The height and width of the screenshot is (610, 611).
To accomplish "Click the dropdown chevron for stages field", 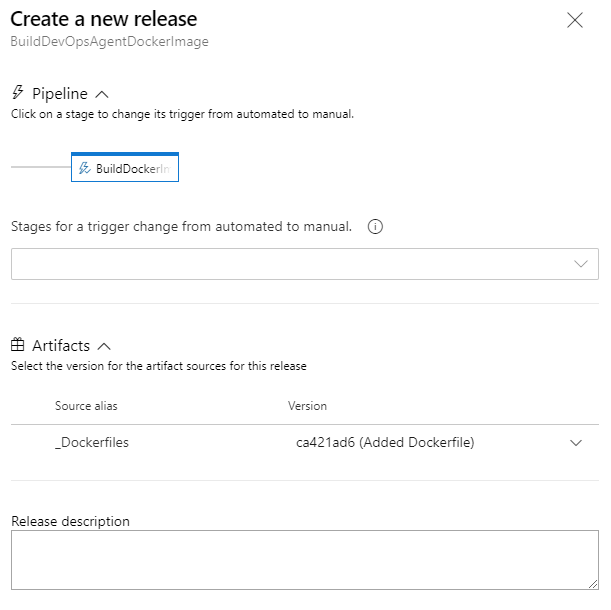I will coord(582,264).
